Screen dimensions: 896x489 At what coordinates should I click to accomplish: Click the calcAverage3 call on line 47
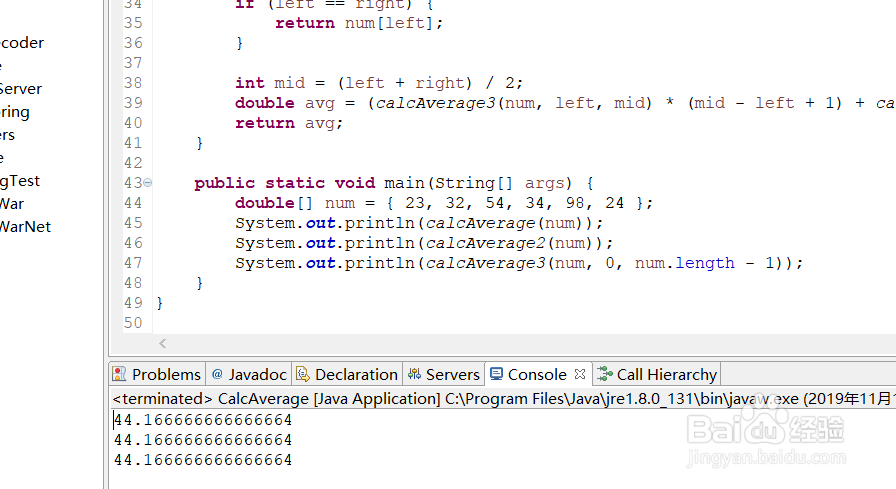485,263
